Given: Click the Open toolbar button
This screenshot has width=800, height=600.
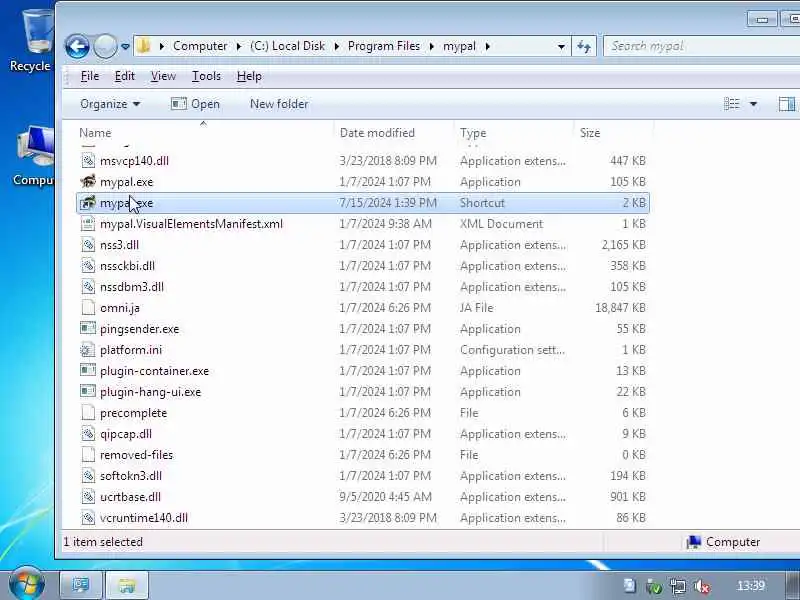Looking at the screenshot, I should coord(195,104).
